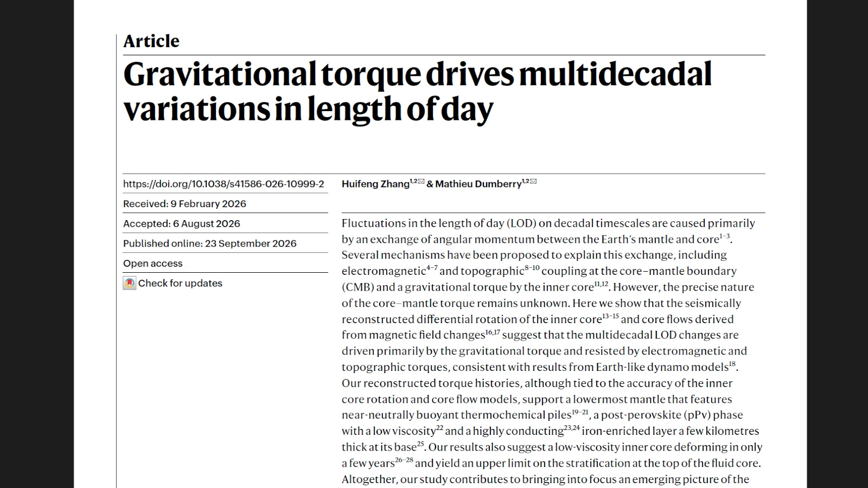The height and width of the screenshot is (488, 868).
Task: Click Huifeng Zhang's email envelope icon
Action: (422, 181)
